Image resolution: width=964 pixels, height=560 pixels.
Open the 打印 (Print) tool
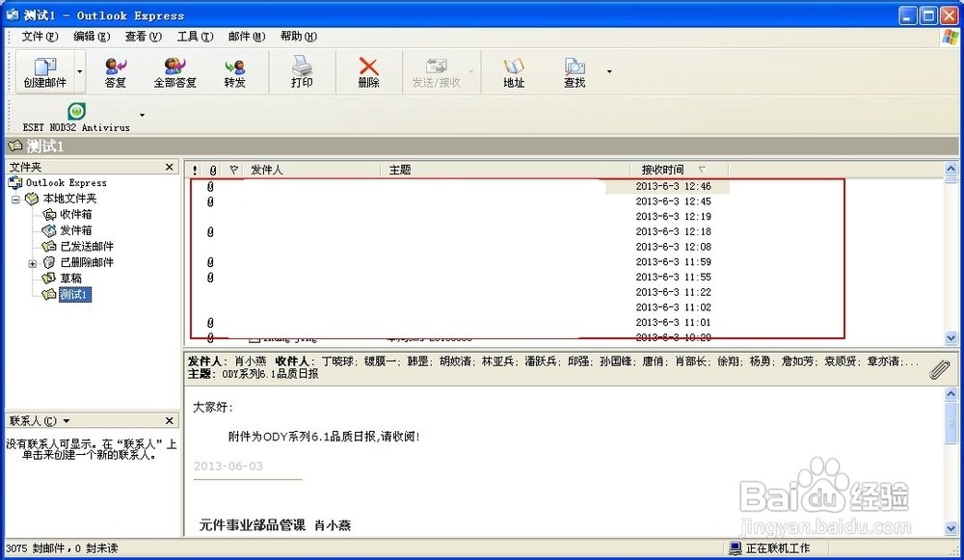coord(300,70)
